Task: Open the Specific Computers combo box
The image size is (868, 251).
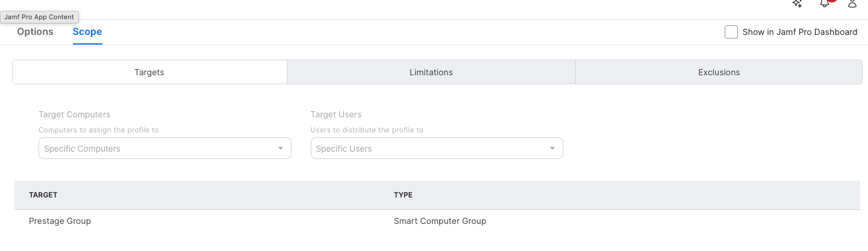Action: [157, 149]
